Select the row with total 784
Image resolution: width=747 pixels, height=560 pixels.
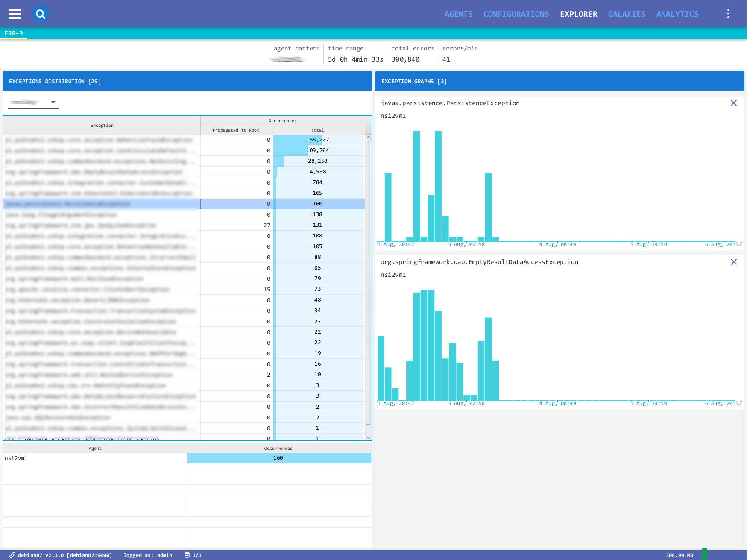click(x=184, y=182)
